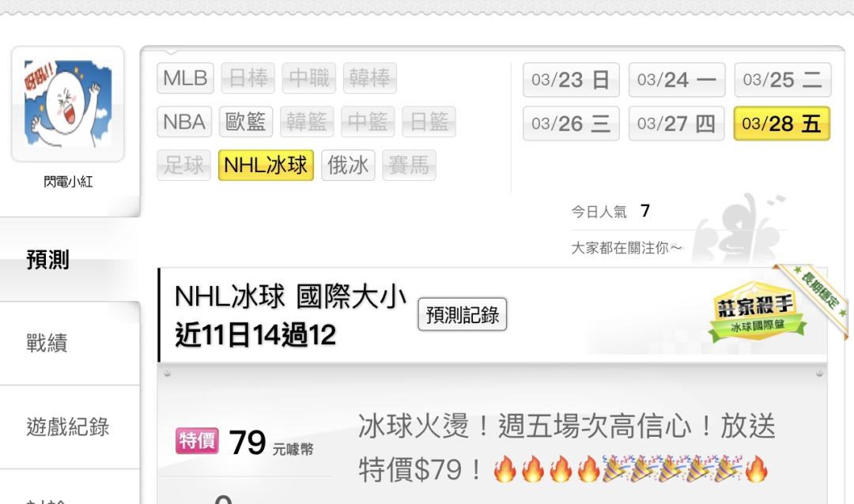
Task: Choose the 俄冰 league filter
Action: [x=348, y=165]
